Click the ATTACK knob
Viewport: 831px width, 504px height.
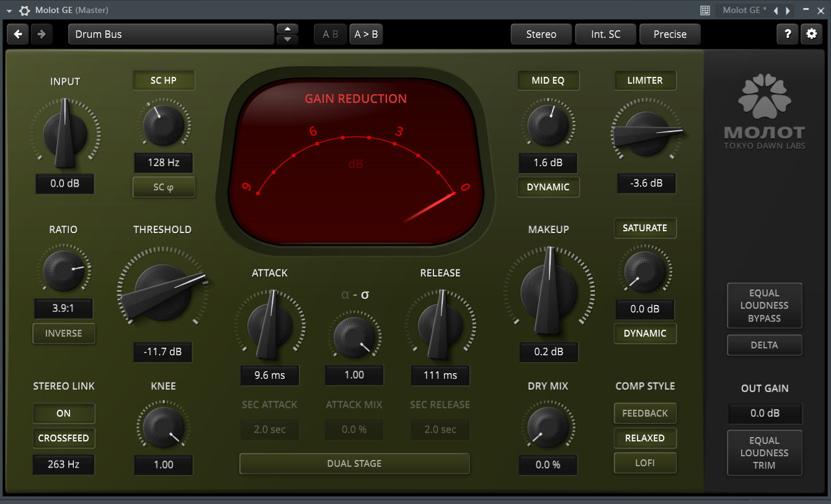(270, 325)
